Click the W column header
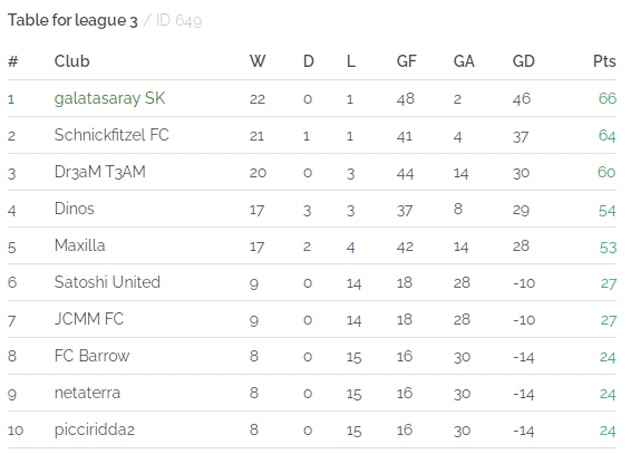This screenshot has width=640, height=454. [x=258, y=61]
